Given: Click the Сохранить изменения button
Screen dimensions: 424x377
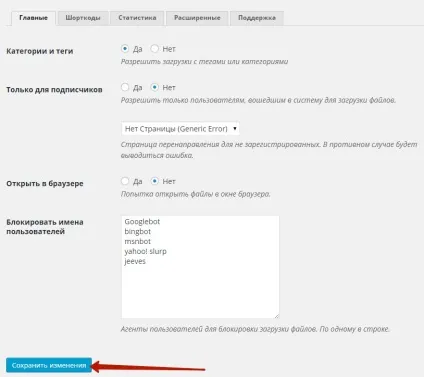Looking at the screenshot, I should [49, 365].
